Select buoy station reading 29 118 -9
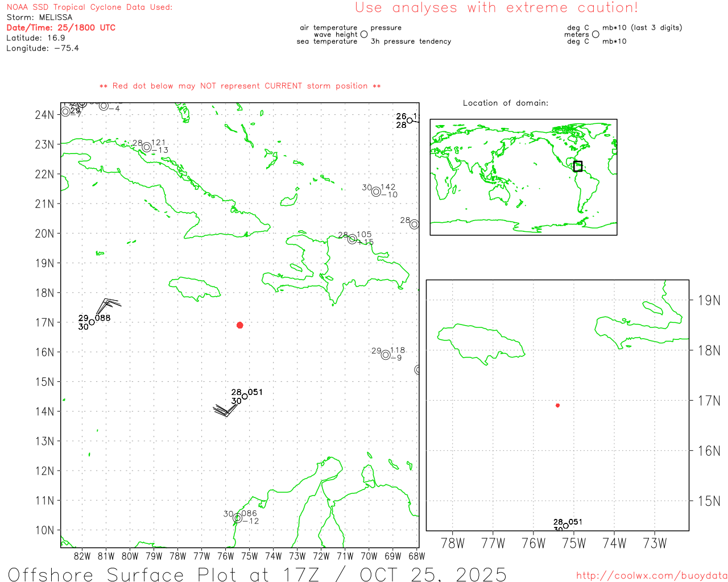Viewport: 728px width, 582px height. pyautogui.click(x=386, y=355)
